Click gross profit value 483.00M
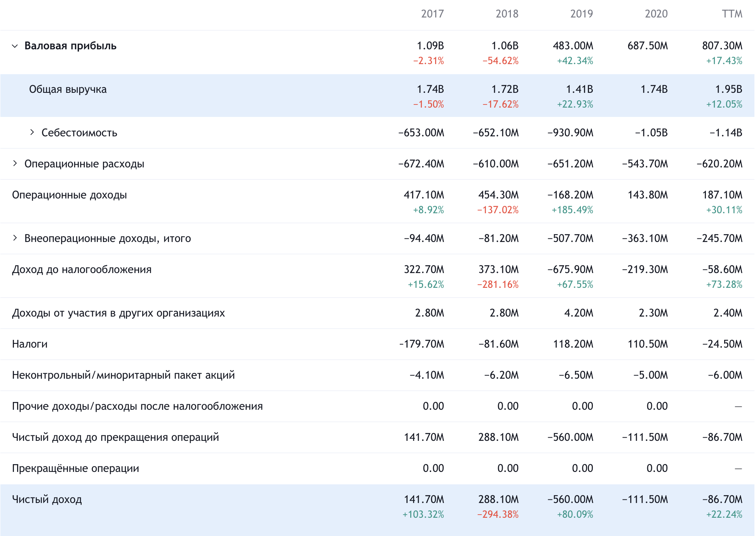756x536 pixels. point(573,46)
